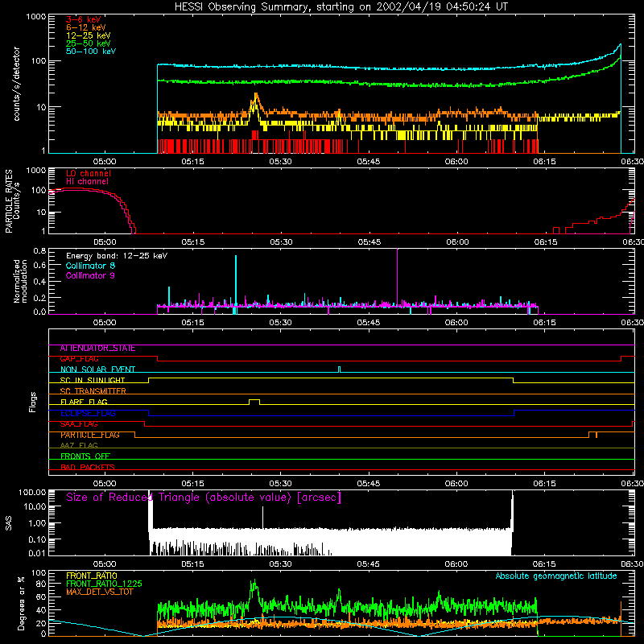
Task: Click the isolated white spike in the SAS panel
Action: pyautogui.click(x=263, y=517)
